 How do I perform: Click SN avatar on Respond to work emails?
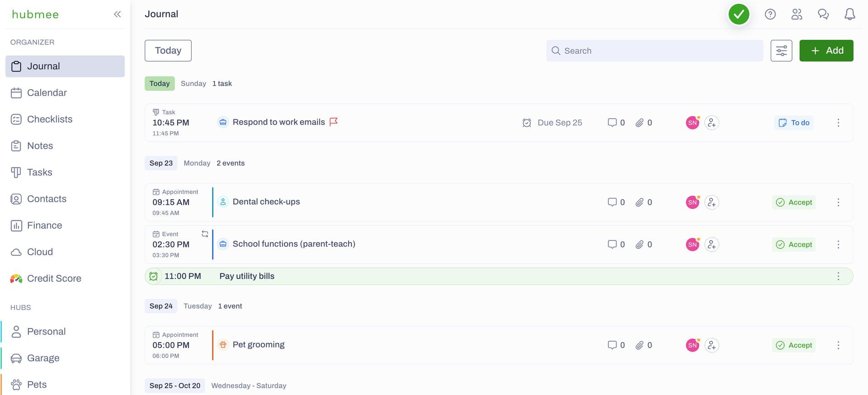pyautogui.click(x=693, y=123)
